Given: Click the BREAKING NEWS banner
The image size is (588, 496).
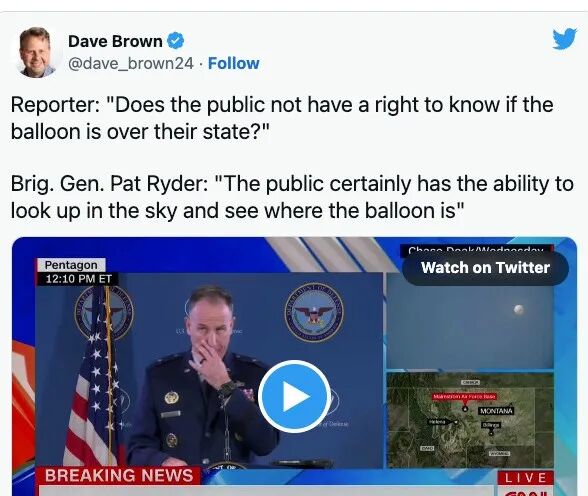Looking at the screenshot, I should [119, 475].
